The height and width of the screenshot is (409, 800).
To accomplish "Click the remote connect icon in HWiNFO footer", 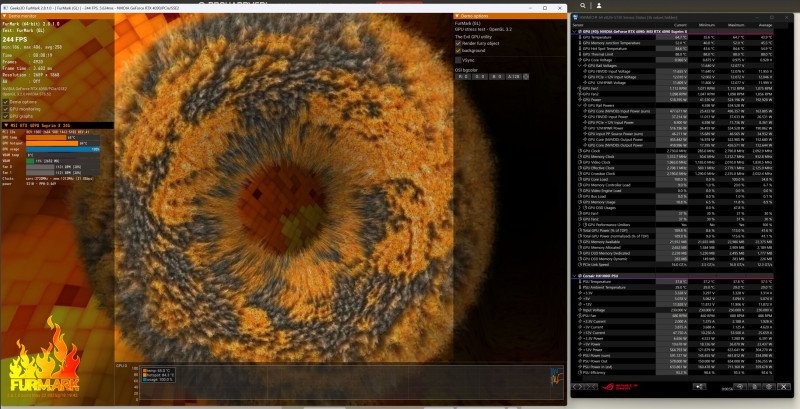I will pyautogui.click(x=699, y=387).
